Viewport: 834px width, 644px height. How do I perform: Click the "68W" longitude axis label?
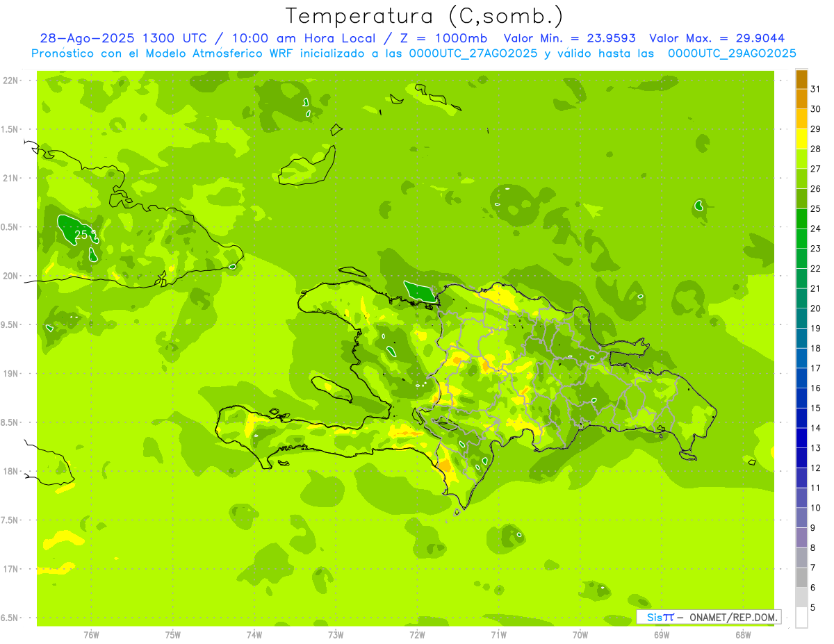point(743,635)
